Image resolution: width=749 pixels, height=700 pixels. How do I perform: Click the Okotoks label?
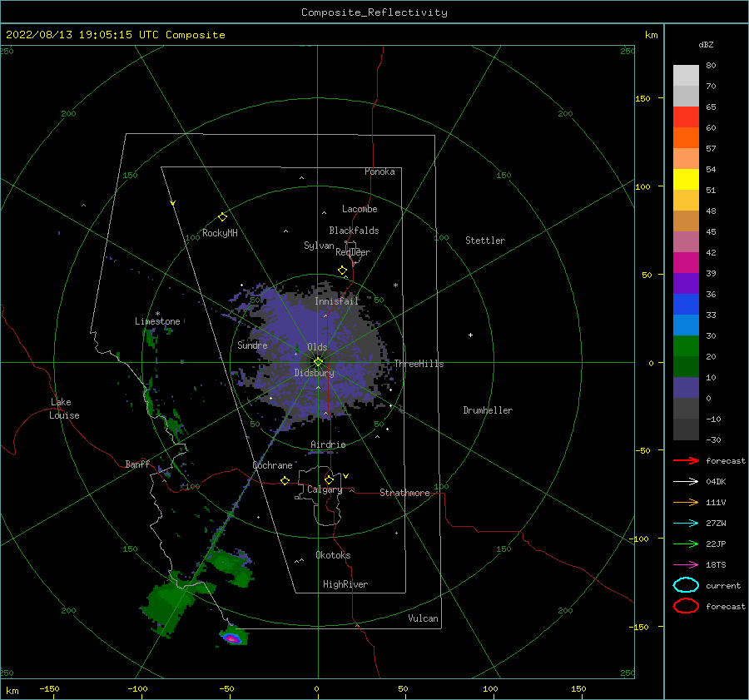333,555
